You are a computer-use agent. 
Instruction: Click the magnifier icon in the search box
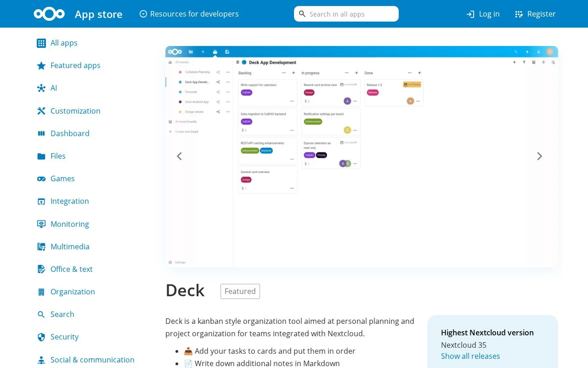302,14
